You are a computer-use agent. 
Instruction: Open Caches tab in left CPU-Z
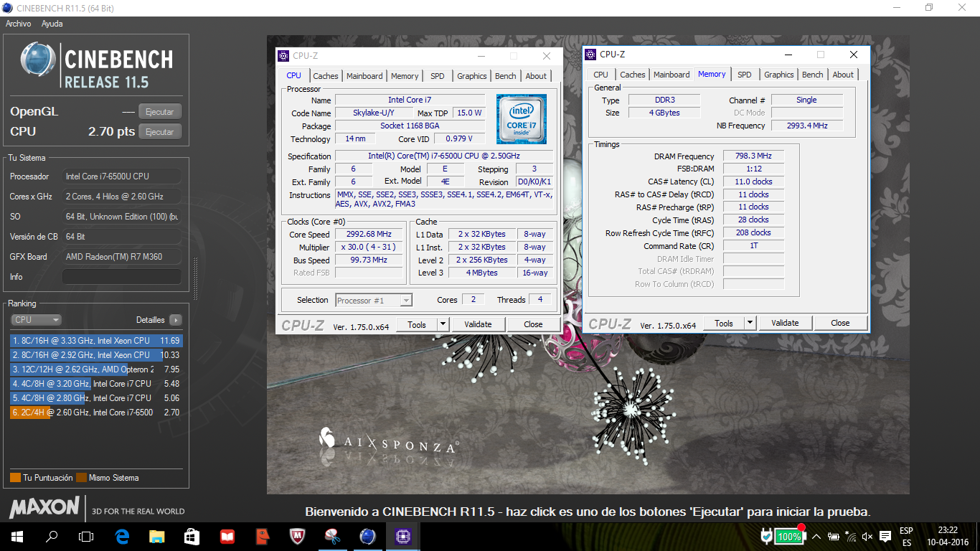coord(326,76)
